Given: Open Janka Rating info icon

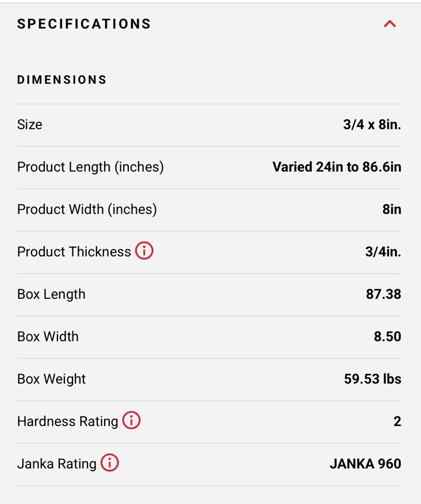Looking at the screenshot, I should click(x=110, y=463).
